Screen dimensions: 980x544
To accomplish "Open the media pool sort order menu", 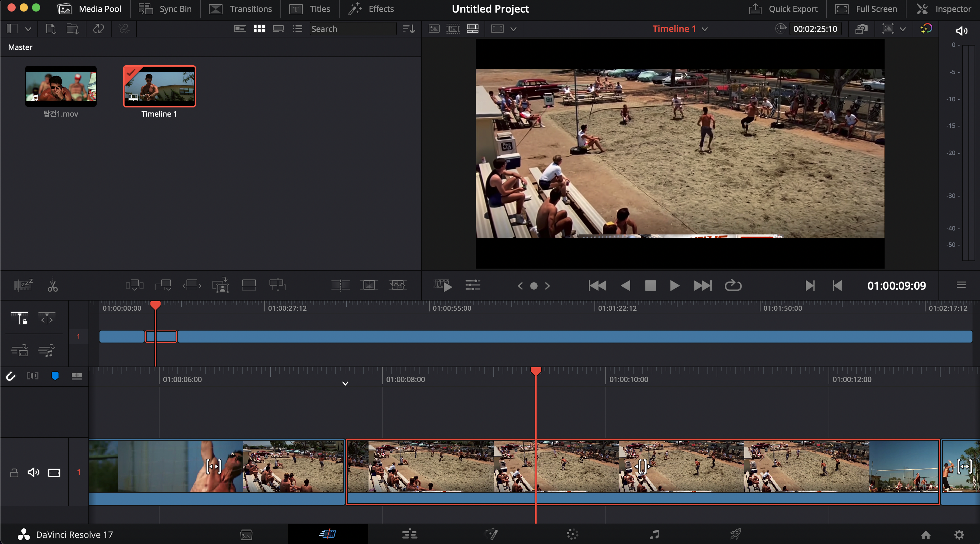I will click(409, 29).
